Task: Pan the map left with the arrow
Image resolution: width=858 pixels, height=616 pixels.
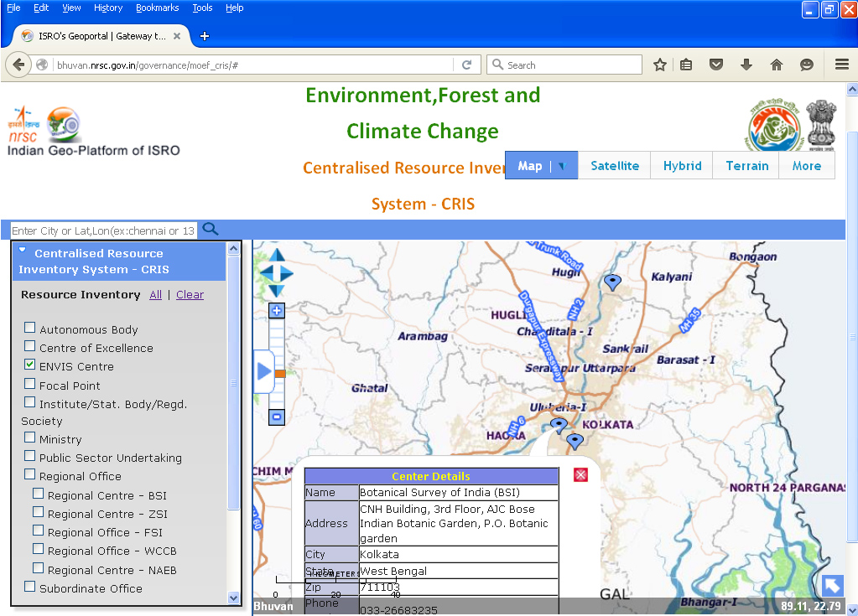Action: click(x=266, y=272)
